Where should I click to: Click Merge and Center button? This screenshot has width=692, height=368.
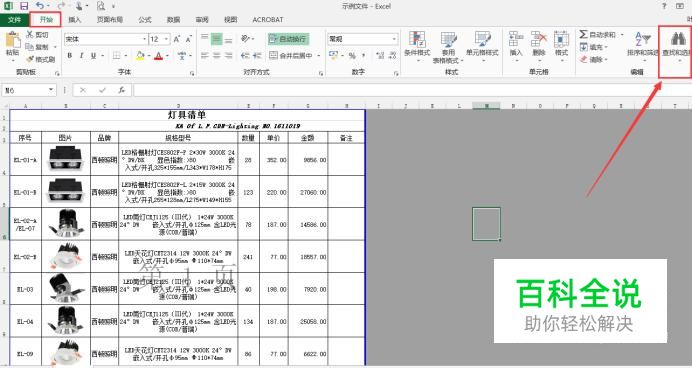tap(291, 56)
